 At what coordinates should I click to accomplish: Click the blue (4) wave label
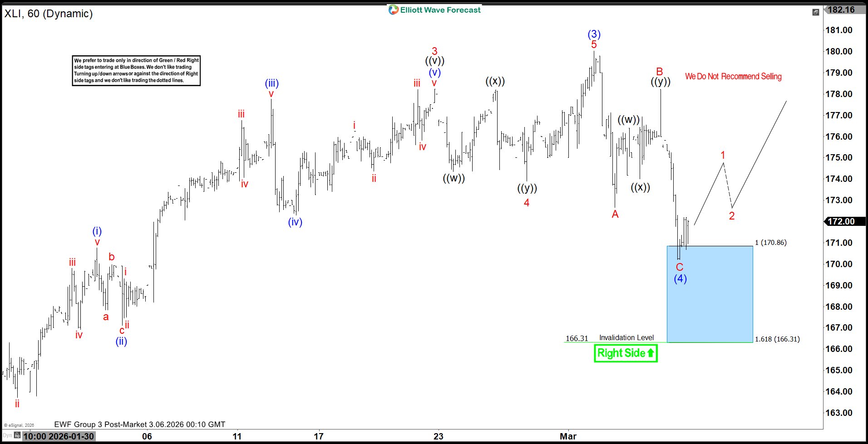point(680,278)
